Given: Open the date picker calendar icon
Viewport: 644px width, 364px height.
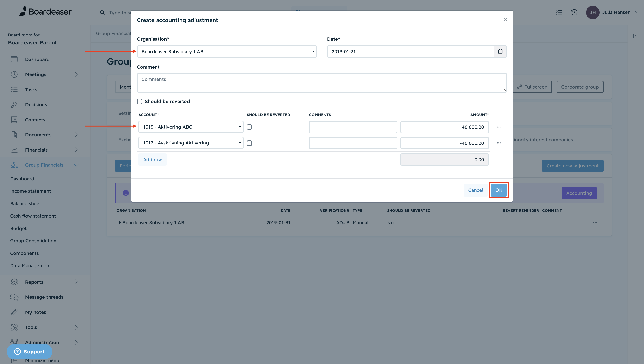Looking at the screenshot, I should coord(500,51).
